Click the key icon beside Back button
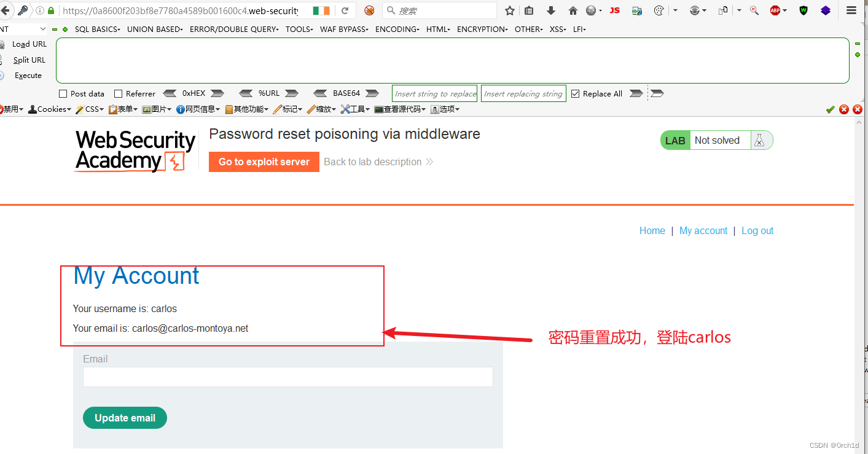The image size is (868, 454). [23, 10]
